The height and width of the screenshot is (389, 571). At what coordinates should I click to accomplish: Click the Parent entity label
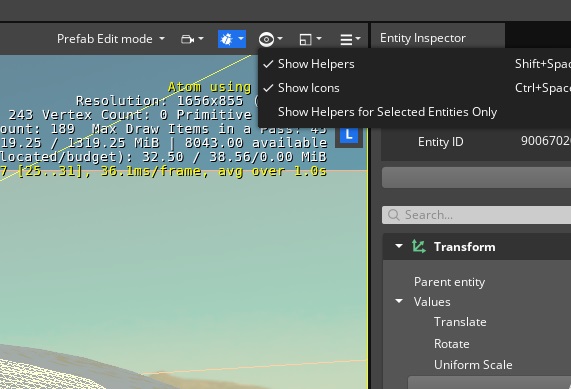coord(449,282)
